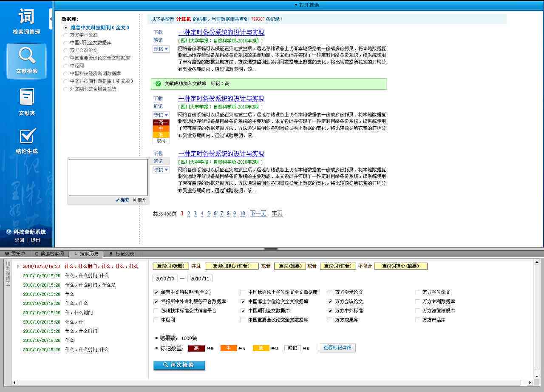The width and height of the screenshot is (544, 392).
Task: Select 外文期刊整合服务系统 radio
Action: pos(65,89)
